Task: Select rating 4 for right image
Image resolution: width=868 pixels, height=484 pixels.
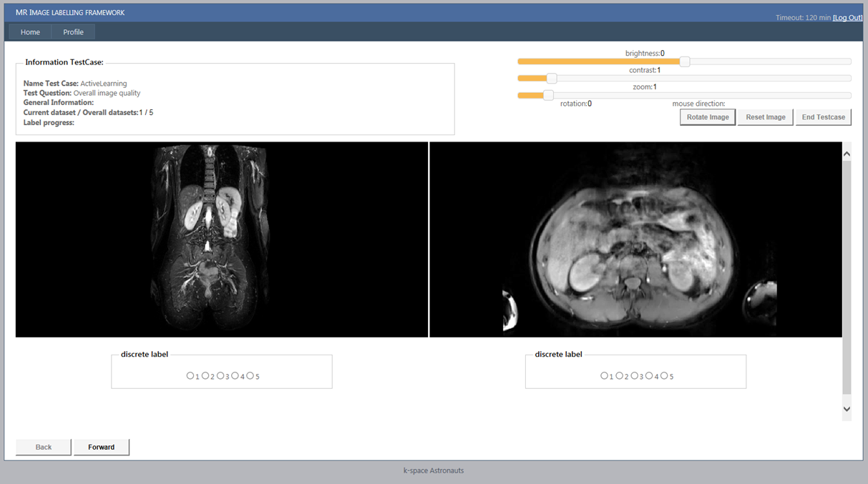Action: [x=650, y=375]
